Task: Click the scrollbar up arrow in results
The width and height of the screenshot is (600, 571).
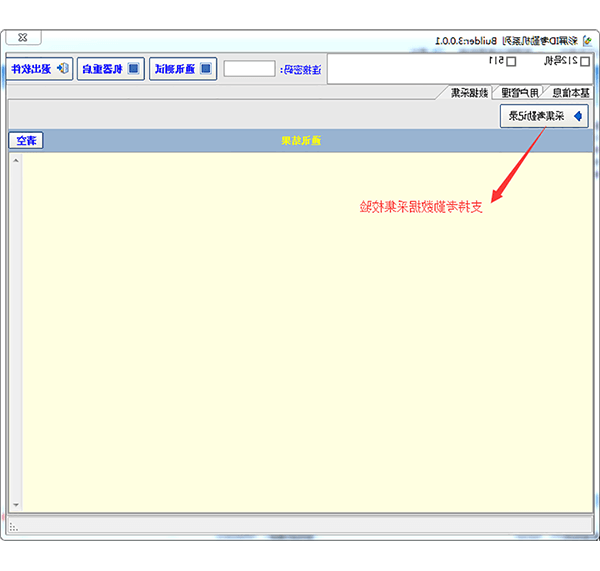Action: pyautogui.click(x=15, y=160)
